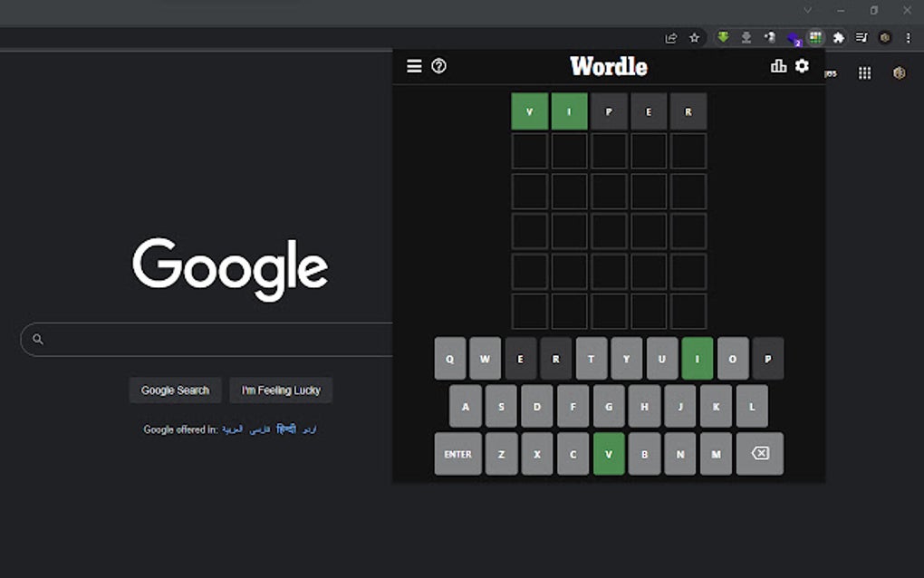The width and height of the screenshot is (924, 578).
Task: View Wordle statistics bar chart
Action: click(x=777, y=66)
